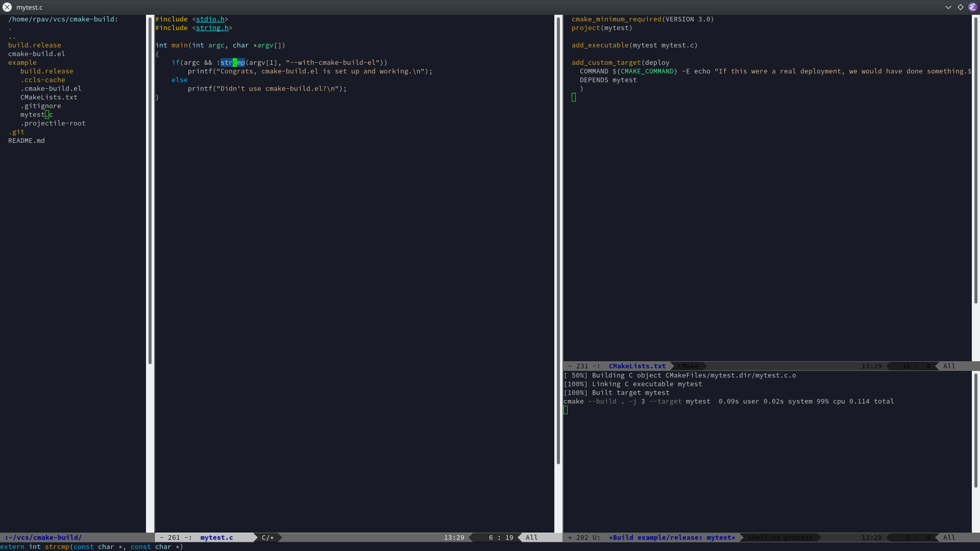This screenshot has height=551, width=980.
Task: Open CMakeLists.txt from the directory listing
Action: [49, 97]
